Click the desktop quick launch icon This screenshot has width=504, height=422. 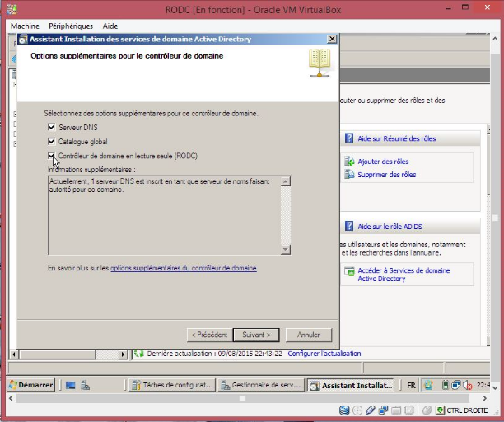click(70, 385)
